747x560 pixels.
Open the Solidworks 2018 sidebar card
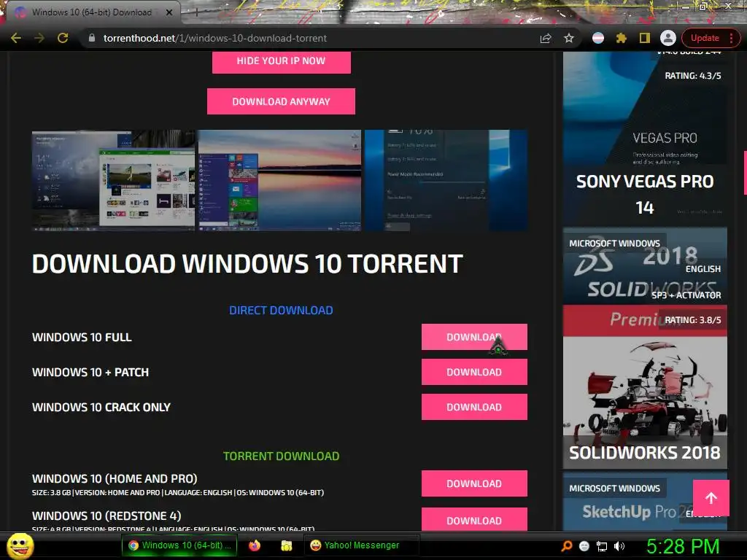pos(645,349)
